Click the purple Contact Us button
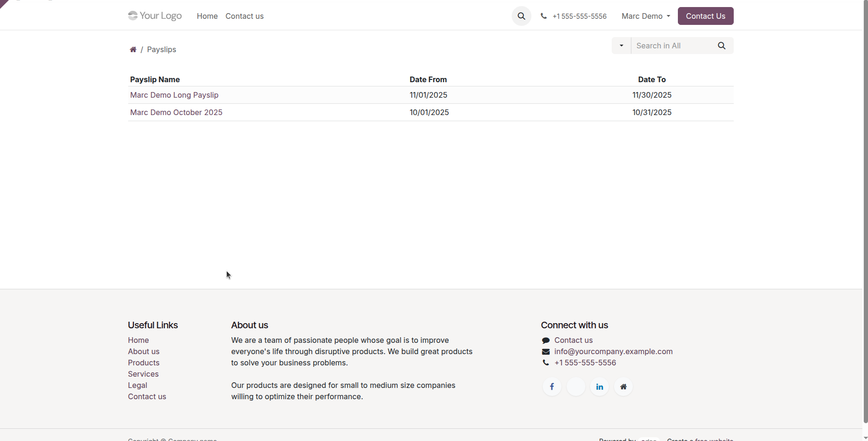This screenshot has height=441, width=868. pos(706,16)
